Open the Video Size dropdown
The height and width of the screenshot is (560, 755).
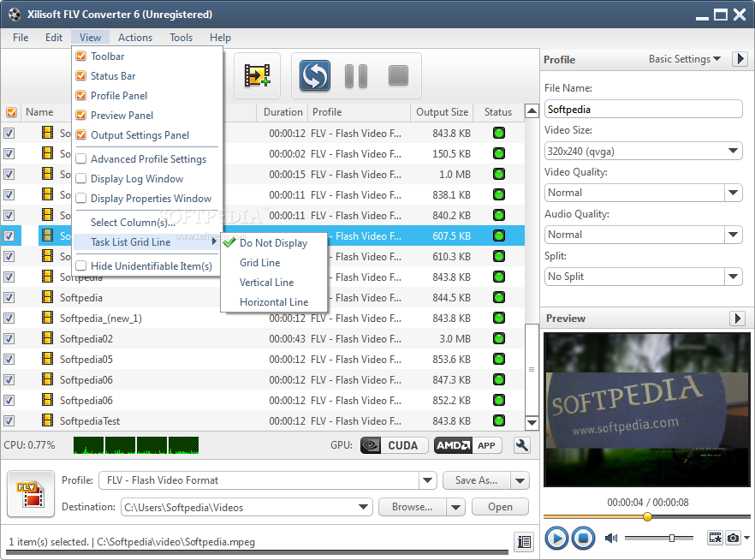point(733,152)
